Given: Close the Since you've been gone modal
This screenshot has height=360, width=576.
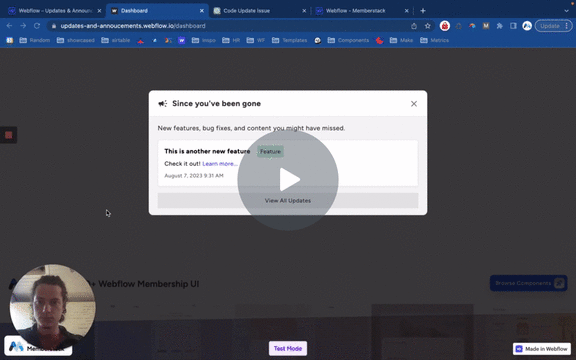Looking at the screenshot, I should point(414,104).
